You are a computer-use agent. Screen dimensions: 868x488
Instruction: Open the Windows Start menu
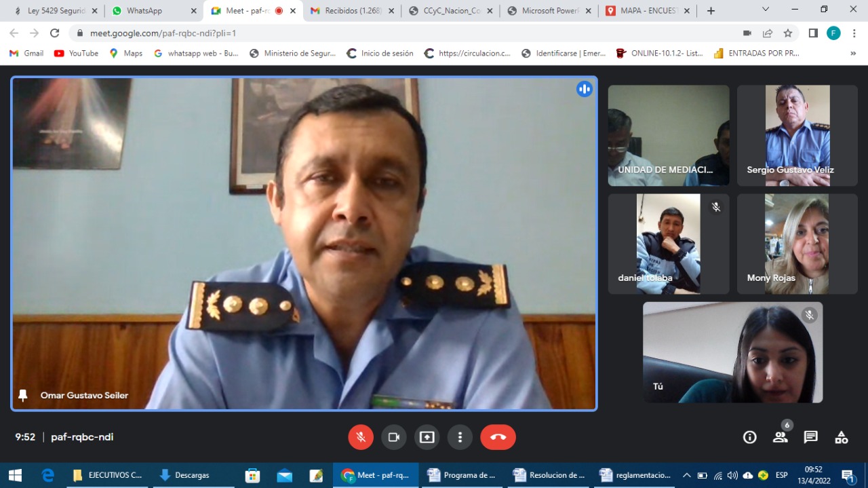pyautogui.click(x=14, y=475)
